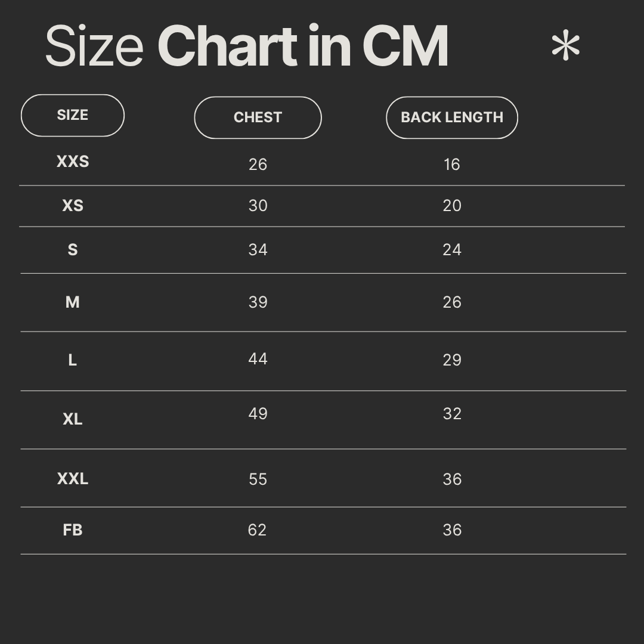Select chest value 55 for XXL
644x644 pixels.
(258, 479)
